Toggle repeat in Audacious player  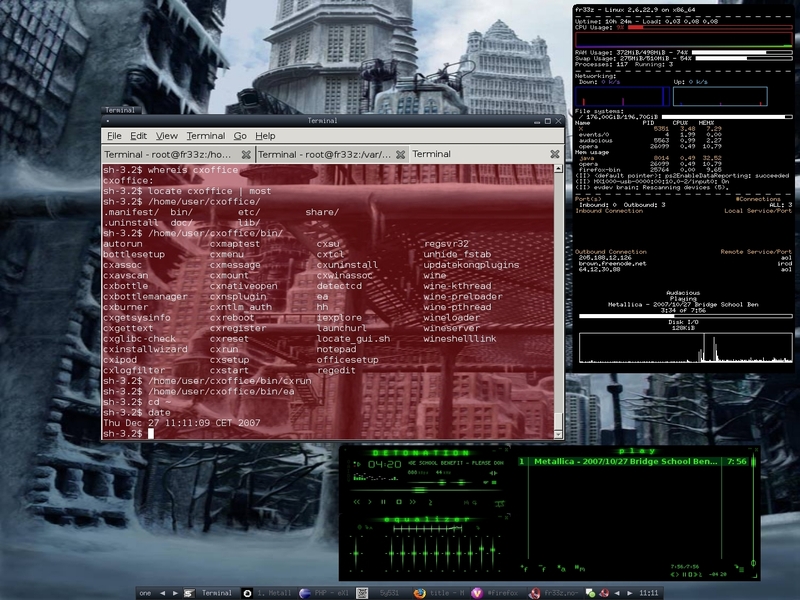[x=474, y=503]
